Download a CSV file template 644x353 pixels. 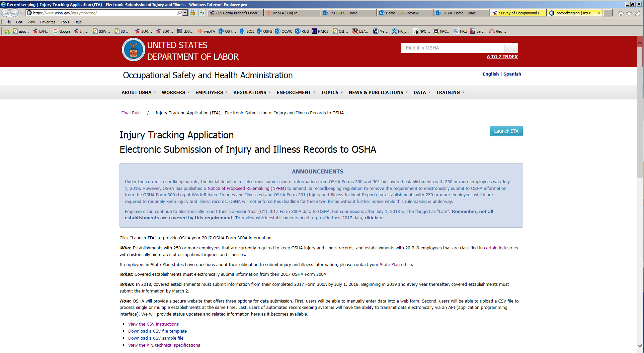tap(157, 331)
